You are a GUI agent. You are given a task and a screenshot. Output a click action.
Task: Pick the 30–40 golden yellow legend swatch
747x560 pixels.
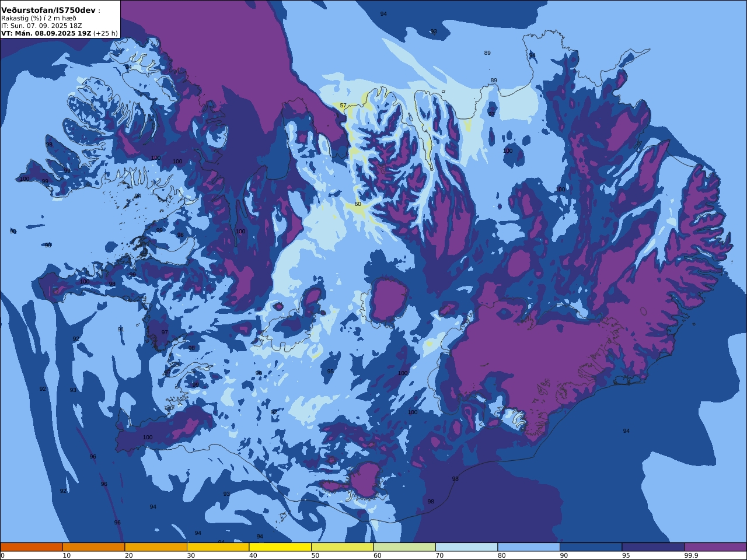218,547
